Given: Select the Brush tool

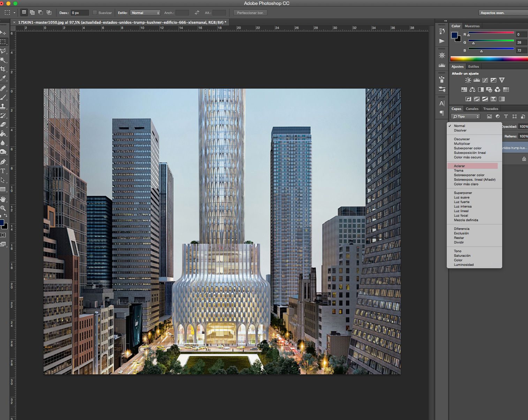Looking at the screenshot, I should coord(3,97).
